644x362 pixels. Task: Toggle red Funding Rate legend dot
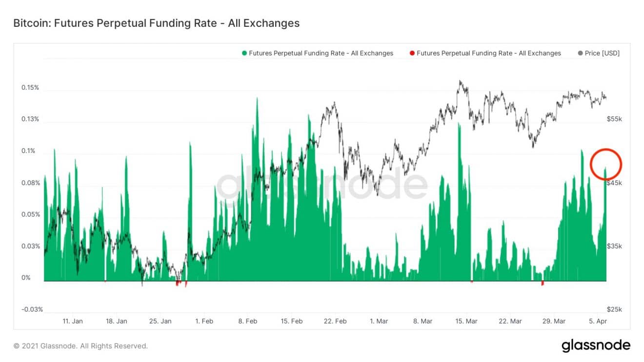point(412,53)
